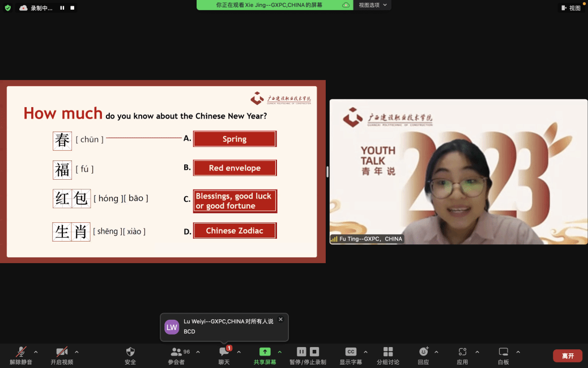This screenshot has height=368, width=588.
Task: Open Breakout Rooms (分组讨论)
Action: point(388,352)
